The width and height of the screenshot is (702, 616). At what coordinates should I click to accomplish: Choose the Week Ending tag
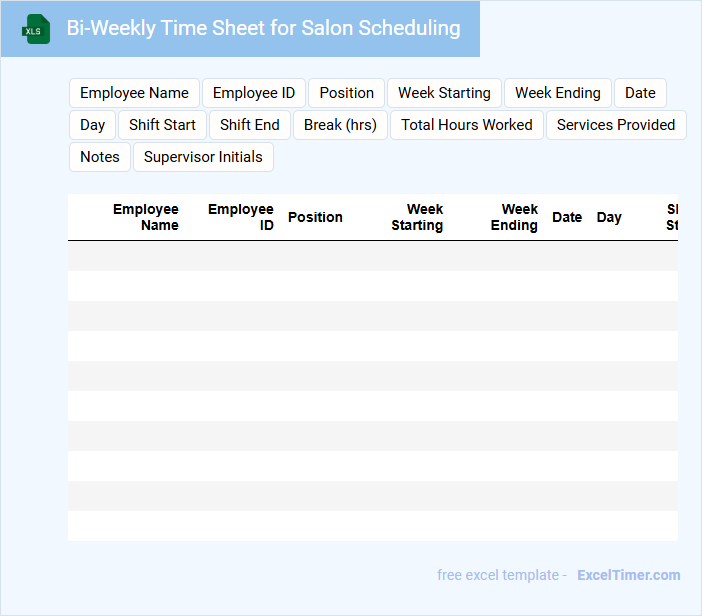click(558, 93)
